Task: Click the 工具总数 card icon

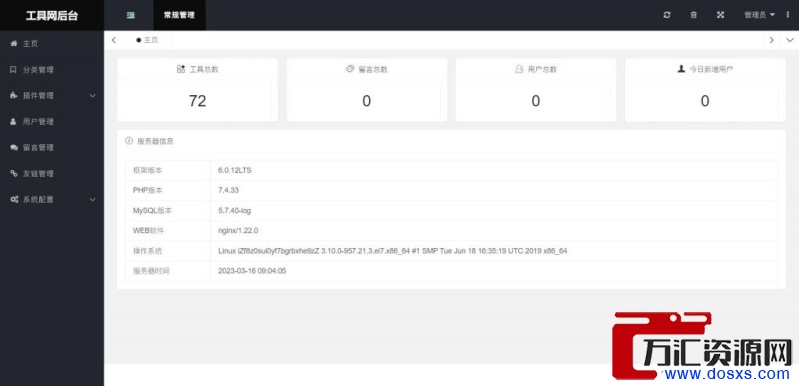Action: (181, 69)
